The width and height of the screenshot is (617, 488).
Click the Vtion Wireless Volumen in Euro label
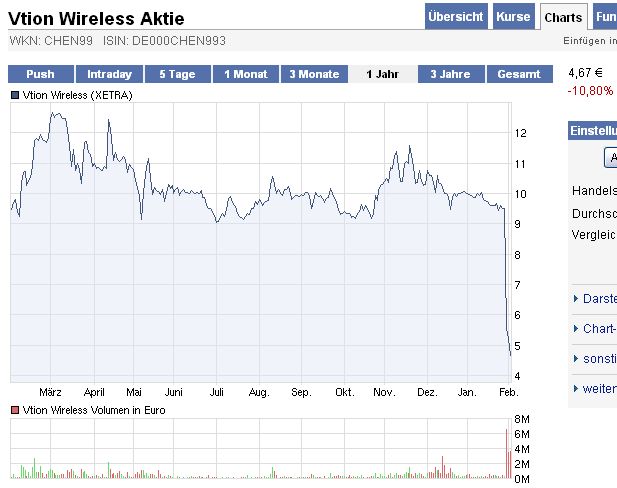click(94, 410)
